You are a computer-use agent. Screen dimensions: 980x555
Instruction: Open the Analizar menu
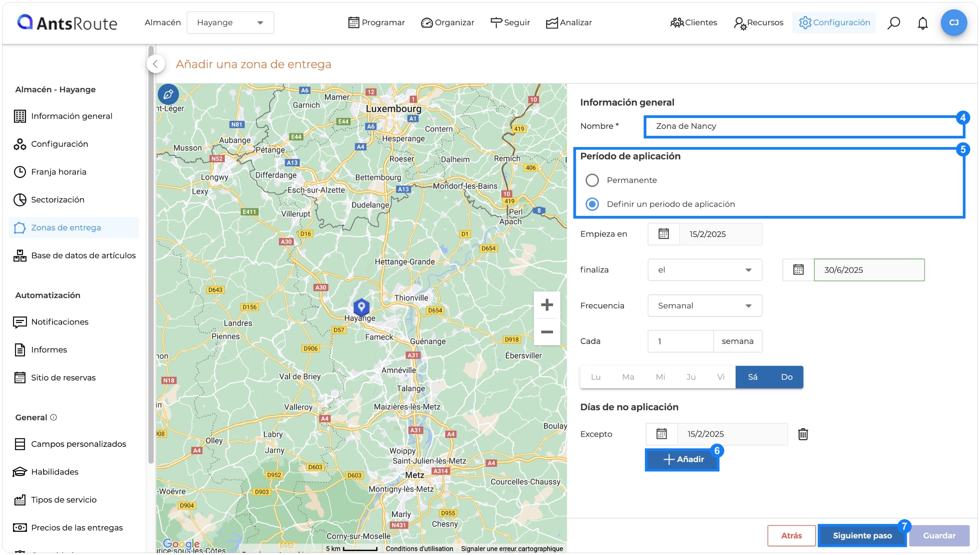569,23
